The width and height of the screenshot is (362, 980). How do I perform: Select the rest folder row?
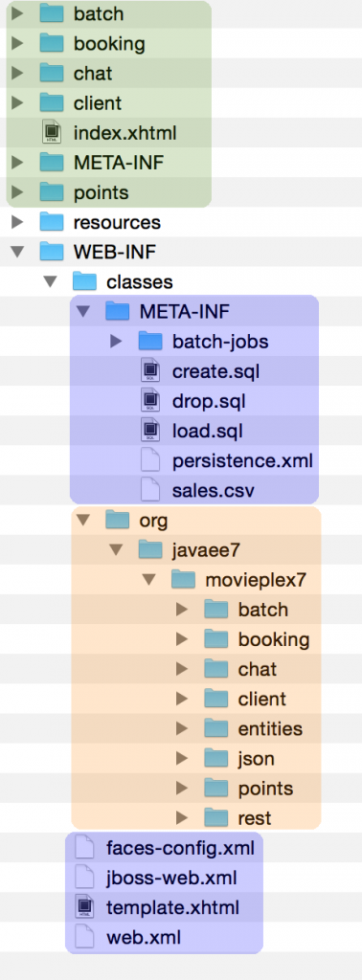coord(196,817)
